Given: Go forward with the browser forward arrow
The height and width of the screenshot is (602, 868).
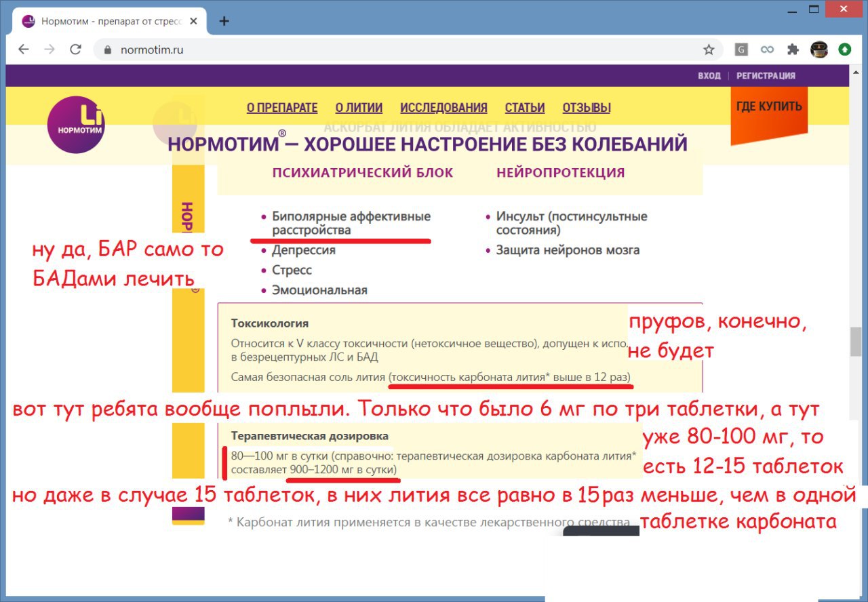Looking at the screenshot, I should click(50, 49).
